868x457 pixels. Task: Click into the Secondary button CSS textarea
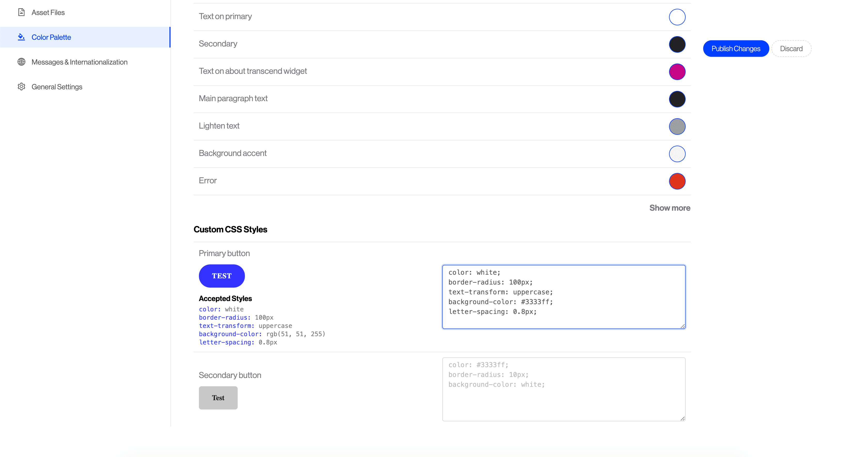coord(563,389)
